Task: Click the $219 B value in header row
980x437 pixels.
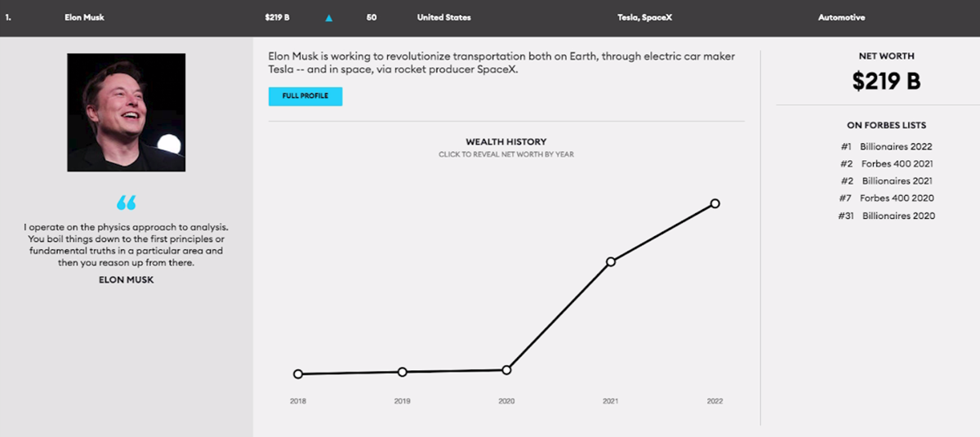Action: click(x=277, y=18)
